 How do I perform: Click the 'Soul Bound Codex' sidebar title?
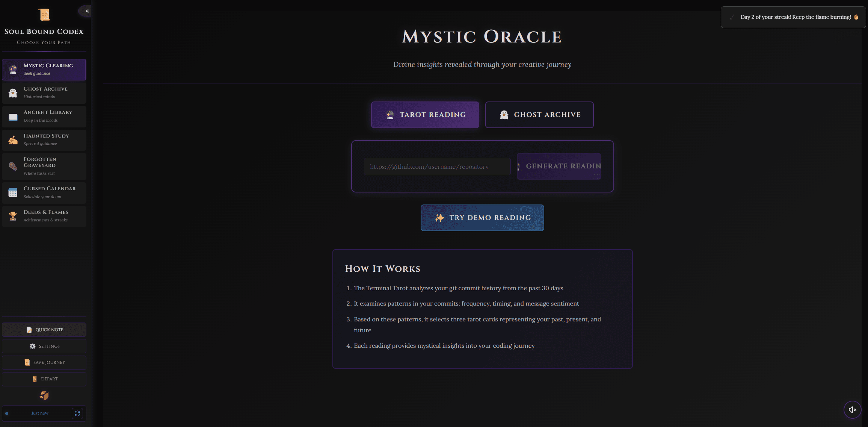click(44, 32)
